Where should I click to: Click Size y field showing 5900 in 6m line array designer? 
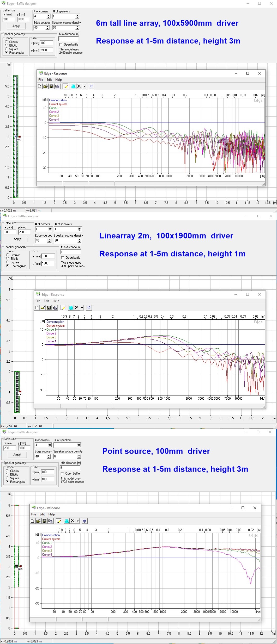46,50
